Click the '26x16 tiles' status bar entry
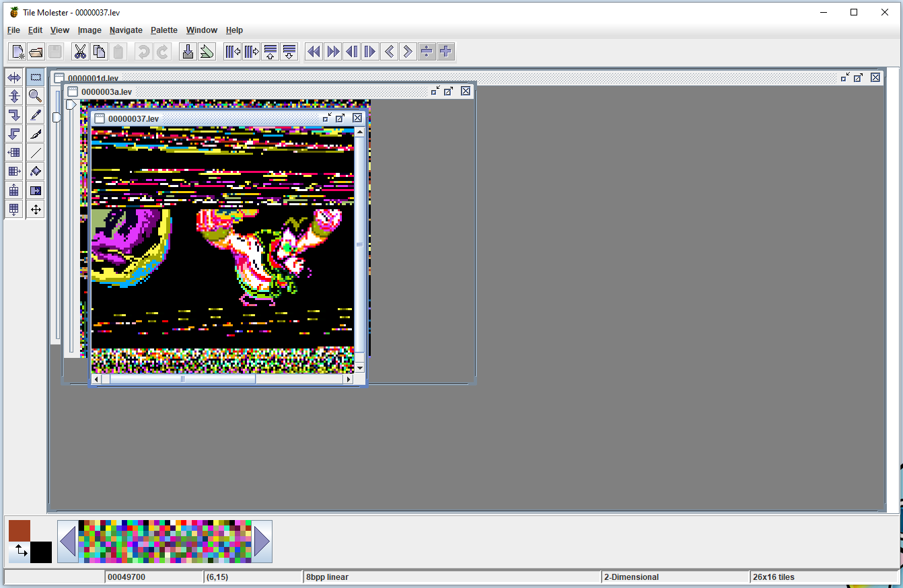The height and width of the screenshot is (588, 903). click(824, 577)
